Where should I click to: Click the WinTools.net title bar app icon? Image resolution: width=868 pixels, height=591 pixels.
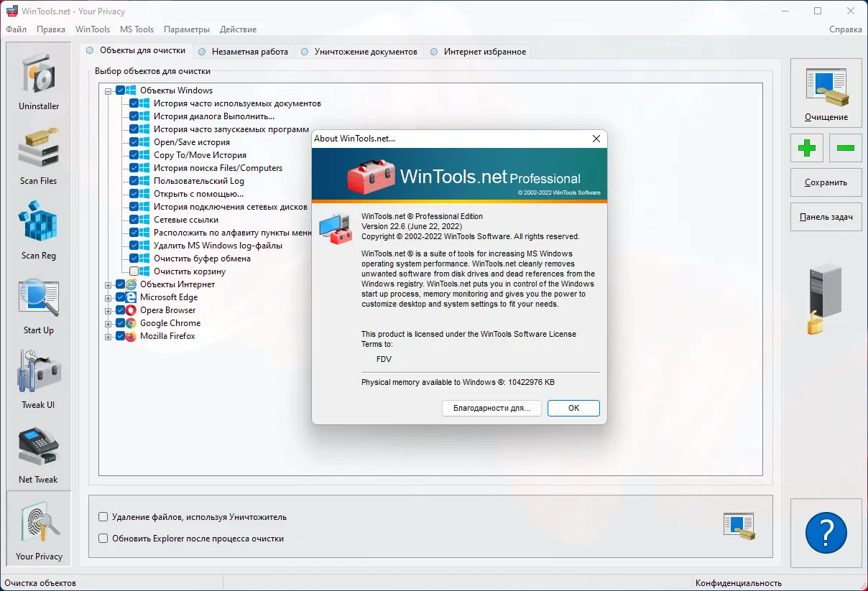[11, 11]
